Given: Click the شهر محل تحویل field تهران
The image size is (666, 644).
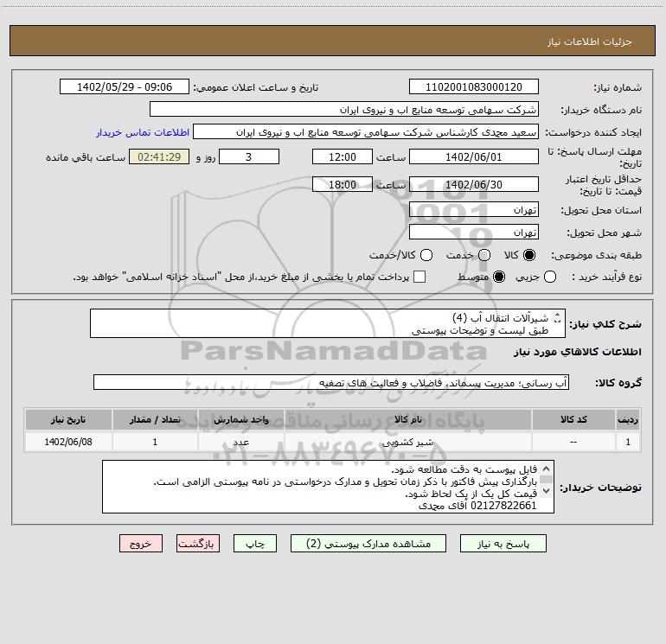Looking at the screenshot, I should click(x=474, y=233).
